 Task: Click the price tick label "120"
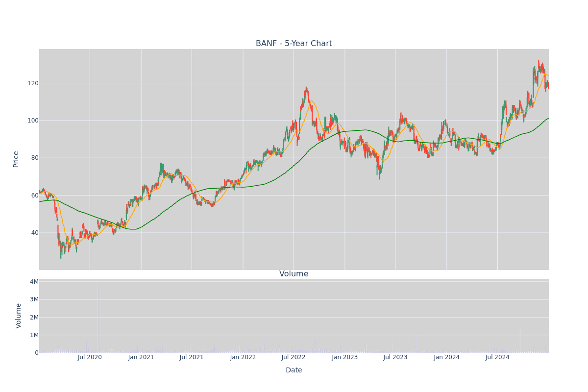[32, 83]
